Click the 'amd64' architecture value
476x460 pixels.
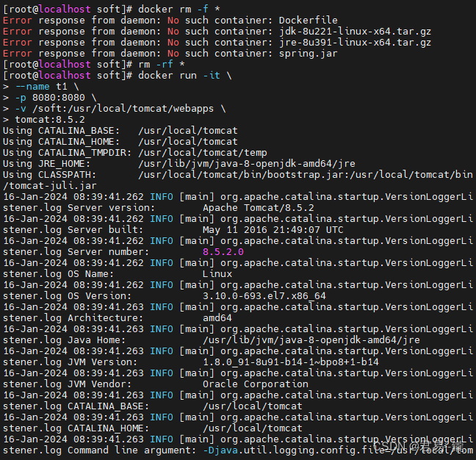click(x=217, y=318)
